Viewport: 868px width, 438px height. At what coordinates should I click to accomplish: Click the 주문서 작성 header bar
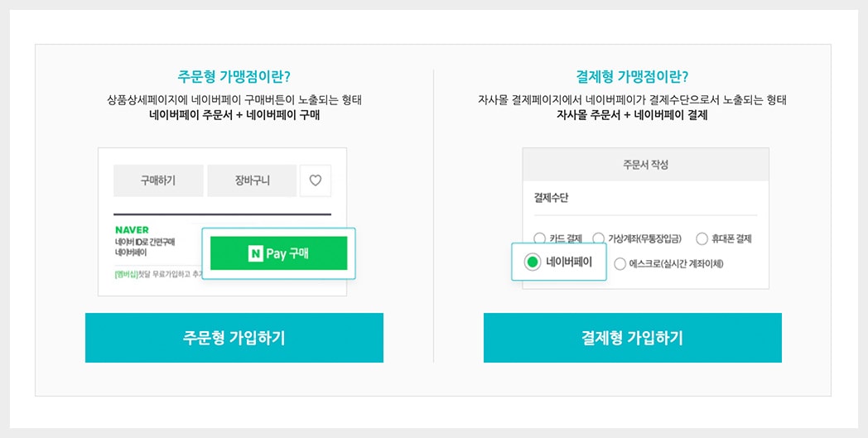645,165
